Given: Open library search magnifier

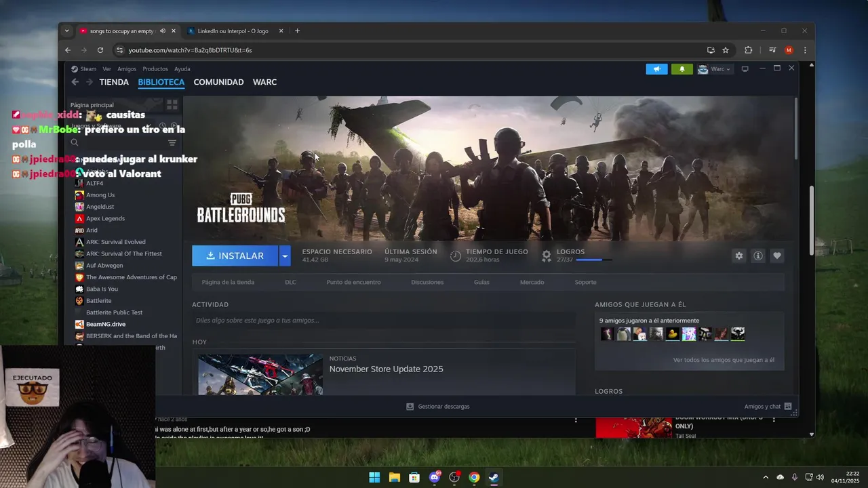Looking at the screenshot, I should point(75,142).
